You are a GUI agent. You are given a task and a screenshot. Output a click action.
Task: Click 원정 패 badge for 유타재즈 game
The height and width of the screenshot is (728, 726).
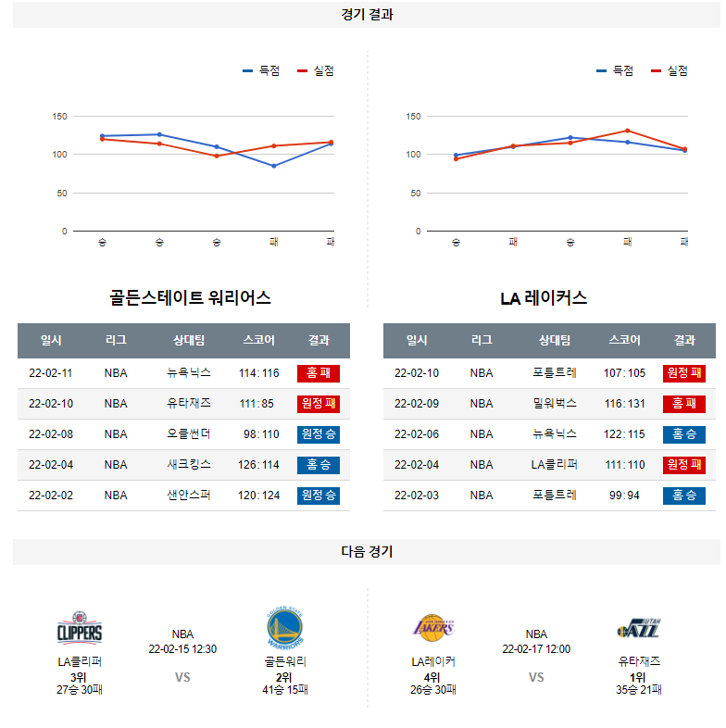click(319, 404)
